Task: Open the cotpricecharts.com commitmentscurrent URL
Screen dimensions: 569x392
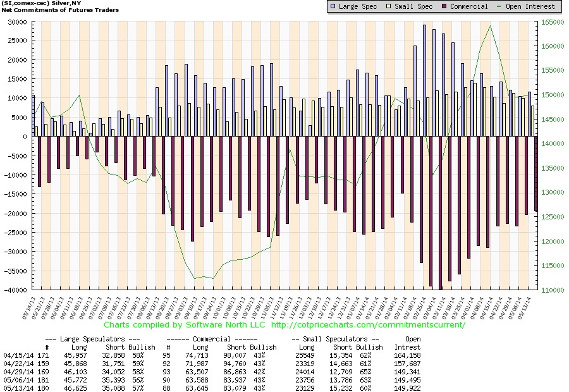Action: [x=368, y=325]
